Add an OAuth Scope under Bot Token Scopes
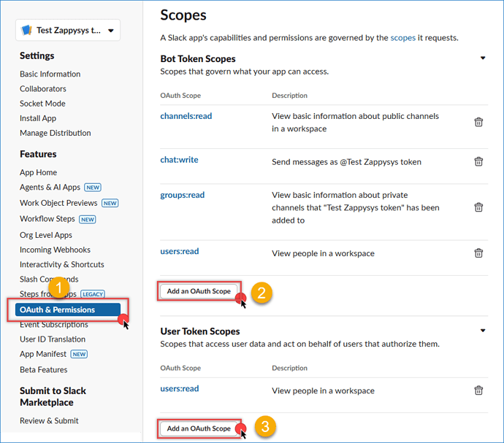 [199, 291]
